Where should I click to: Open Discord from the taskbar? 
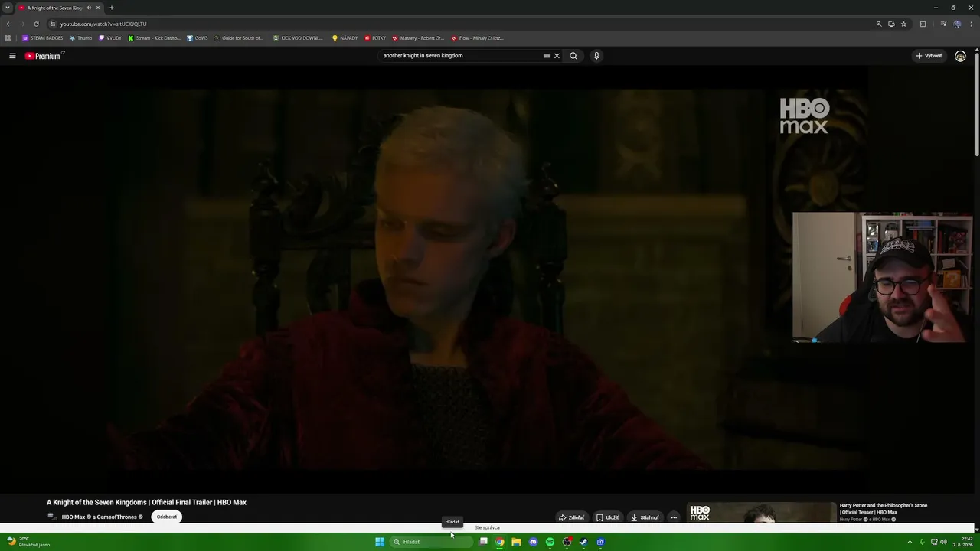[x=533, y=542]
